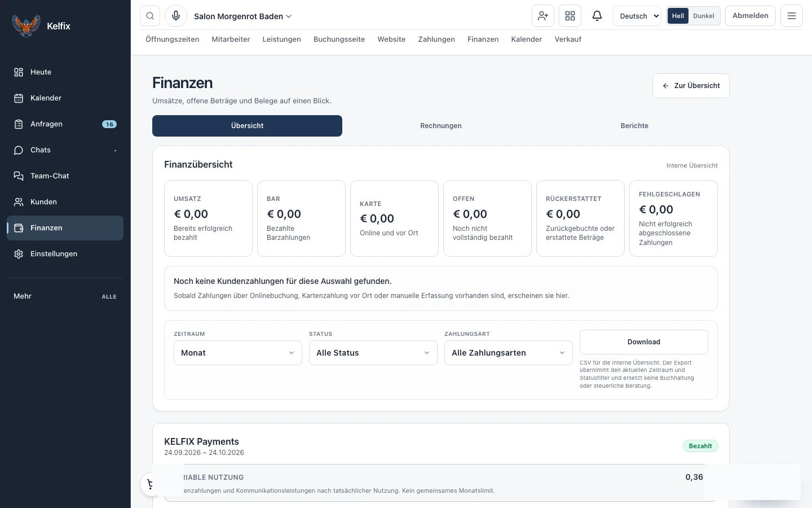This screenshot has height=508, width=812.
Task: Click the search magnifier icon
Action: click(150, 16)
